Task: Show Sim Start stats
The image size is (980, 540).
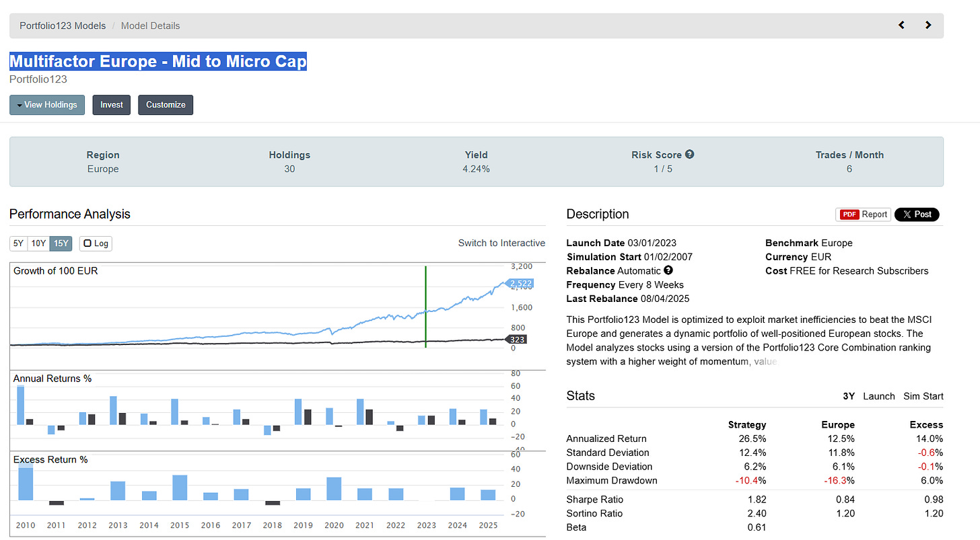Action: (x=923, y=396)
